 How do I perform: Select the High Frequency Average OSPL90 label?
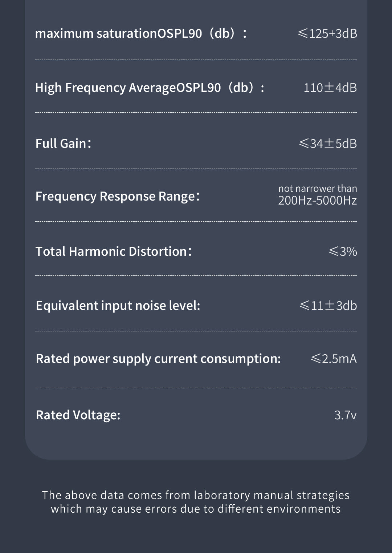click(x=150, y=88)
